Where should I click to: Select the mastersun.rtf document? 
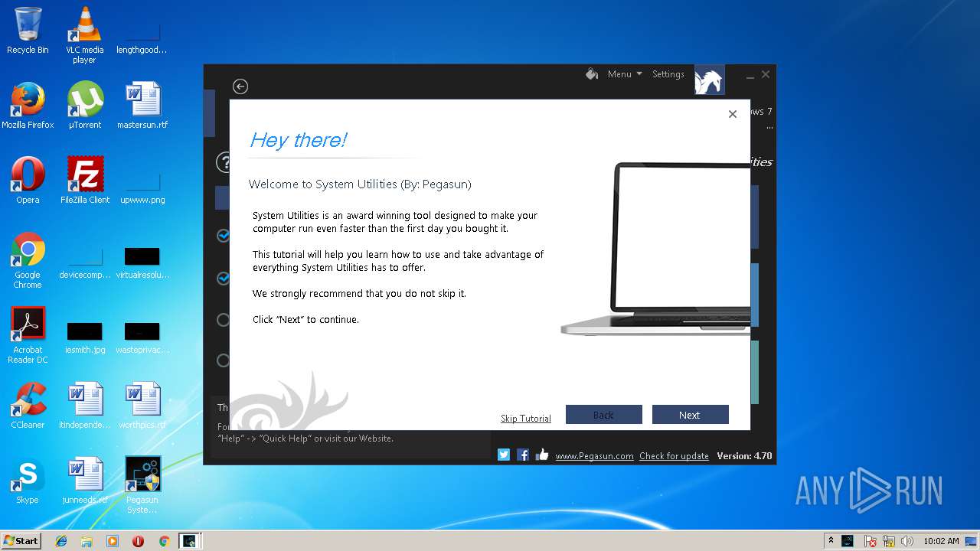click(142, 106)
